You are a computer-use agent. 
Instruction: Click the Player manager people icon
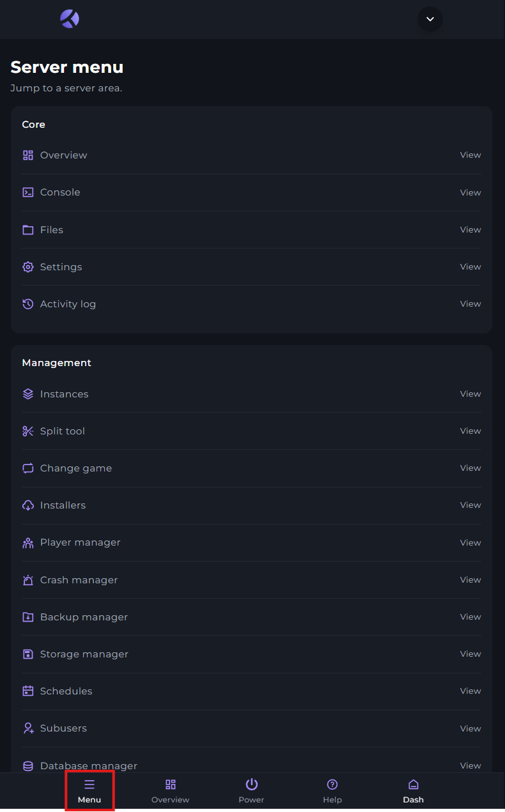(x=28, y=542)
